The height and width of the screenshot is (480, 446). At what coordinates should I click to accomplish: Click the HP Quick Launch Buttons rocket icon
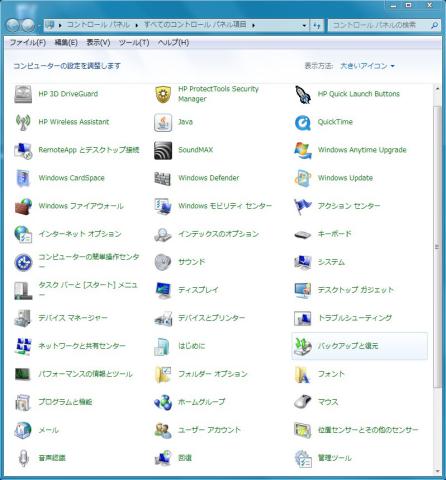tap(303, 94)
